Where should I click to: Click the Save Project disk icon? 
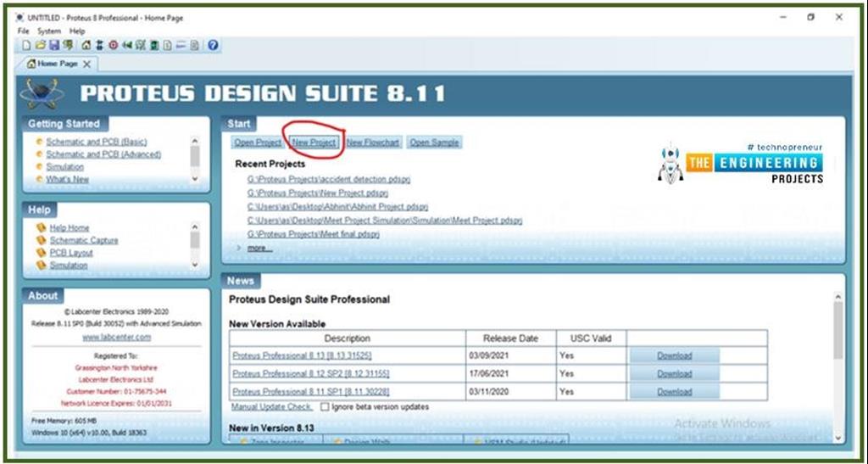coord(53,45)
